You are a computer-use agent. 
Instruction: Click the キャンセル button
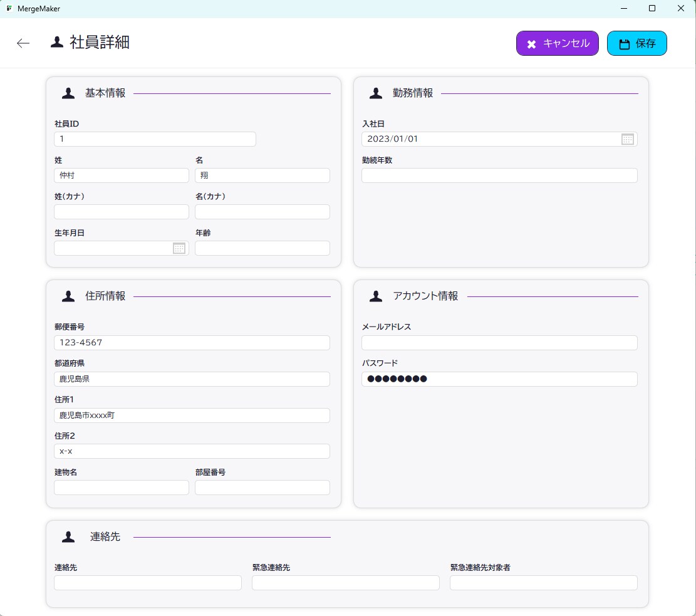(557, 43)
